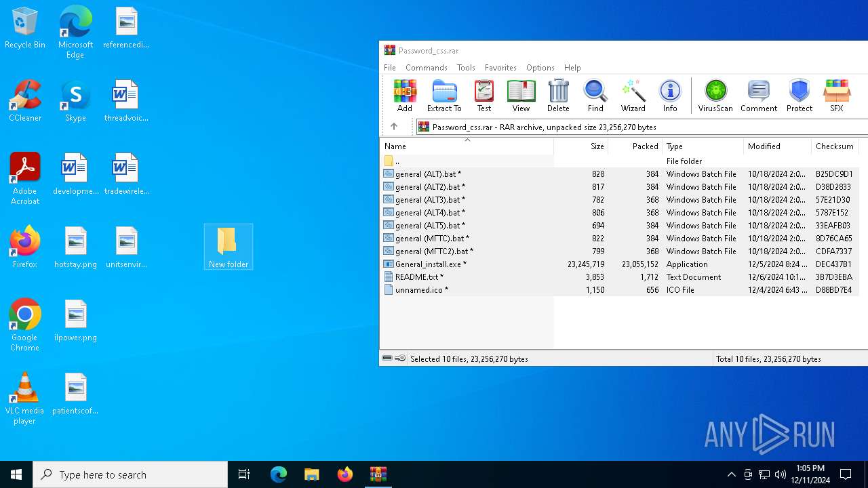Open the Favorites menu
868x488 pixels.
click(x=500, y=68)
